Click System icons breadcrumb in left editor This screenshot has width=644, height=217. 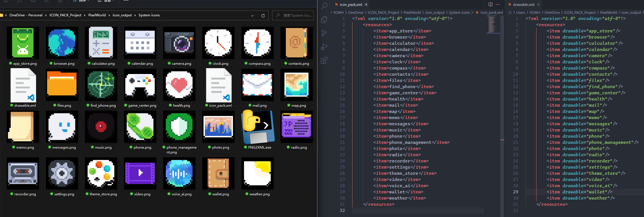pyautogui.click(x=459, y=12)
